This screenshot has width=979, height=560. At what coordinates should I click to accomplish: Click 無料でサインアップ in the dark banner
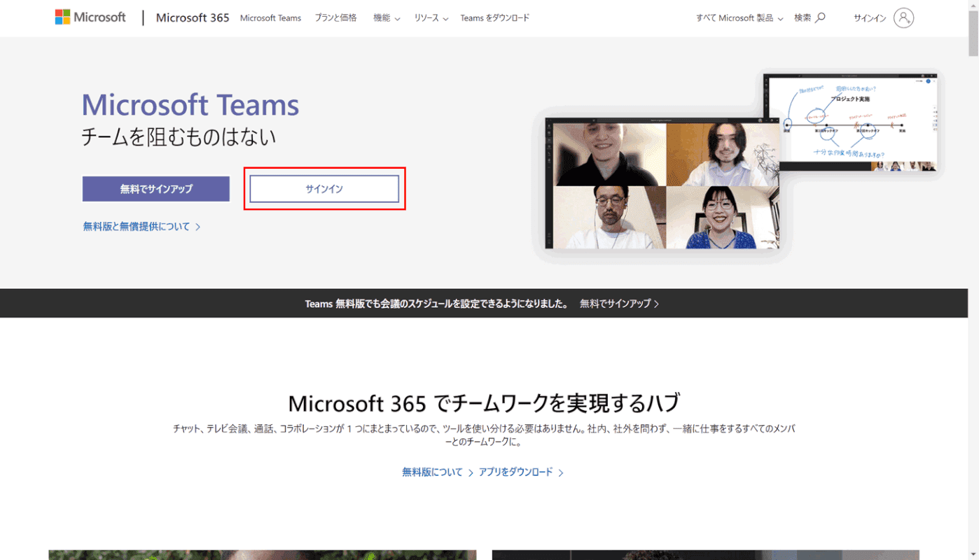coord(620,304)
